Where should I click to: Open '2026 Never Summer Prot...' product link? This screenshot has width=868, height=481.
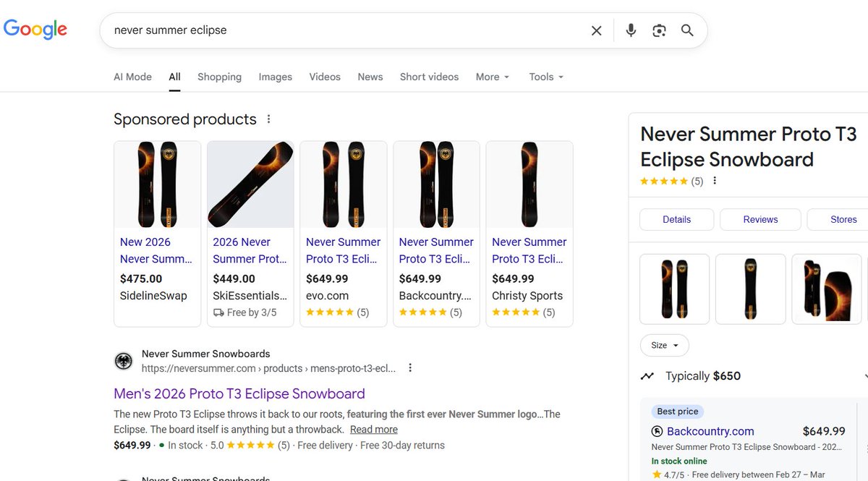[x=250, y=250]
